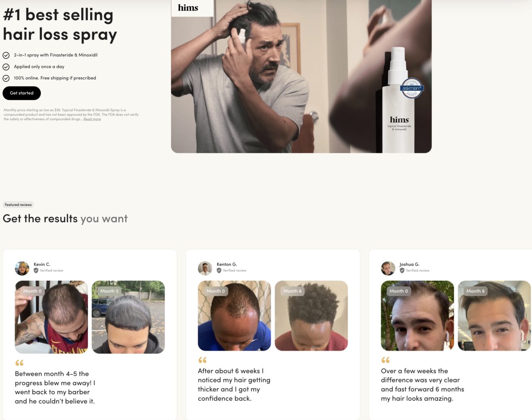Click the verified shield under Kenton G.
The image size is (532, 420).
[219, 270]
